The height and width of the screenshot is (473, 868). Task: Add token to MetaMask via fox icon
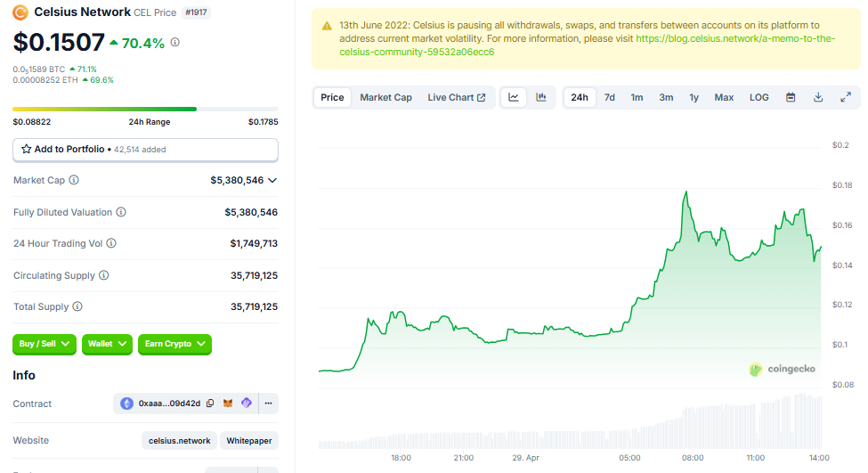(x=228, y=404)
